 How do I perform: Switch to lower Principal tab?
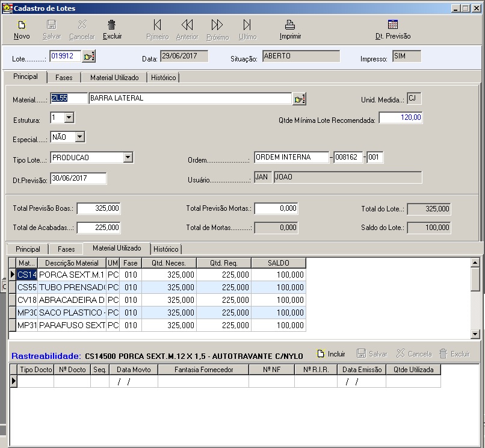[28, 249]
